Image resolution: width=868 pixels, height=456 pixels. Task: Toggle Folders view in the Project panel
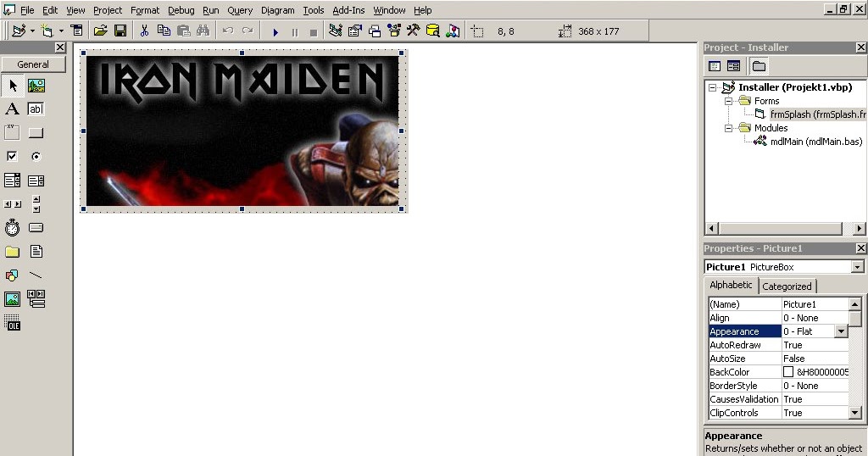pos(759,66)
